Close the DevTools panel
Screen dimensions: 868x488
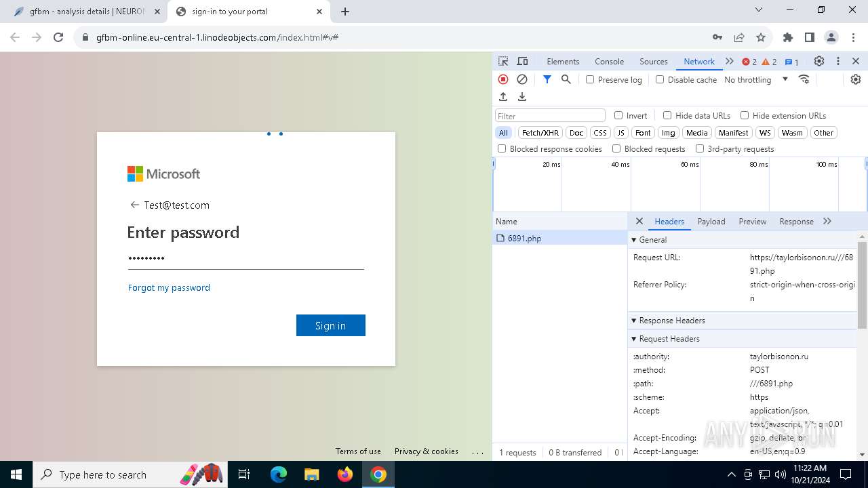point(856,61)
